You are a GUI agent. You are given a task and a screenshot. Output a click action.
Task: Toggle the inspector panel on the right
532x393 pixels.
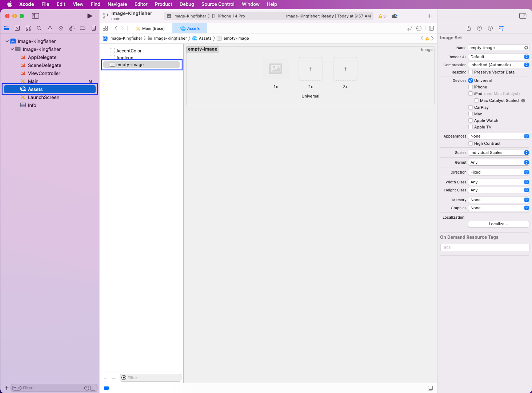[x=523, y=16]
